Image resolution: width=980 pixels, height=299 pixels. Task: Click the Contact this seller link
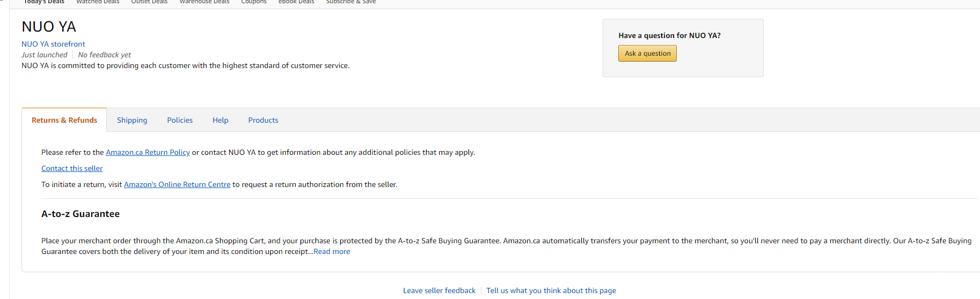(72, 168)
